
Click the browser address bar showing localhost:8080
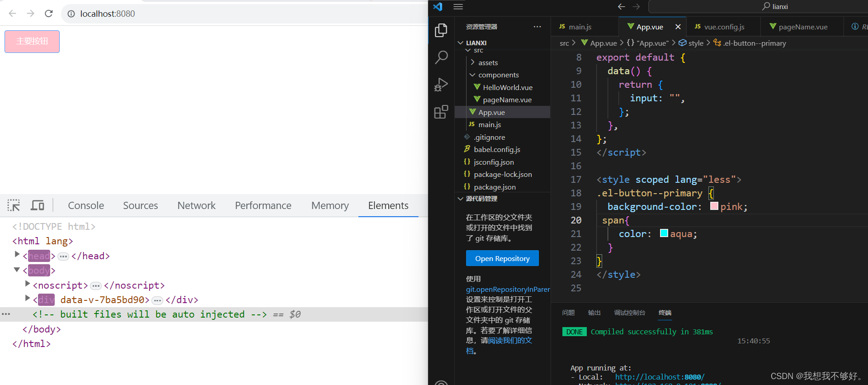coord(244,14)
